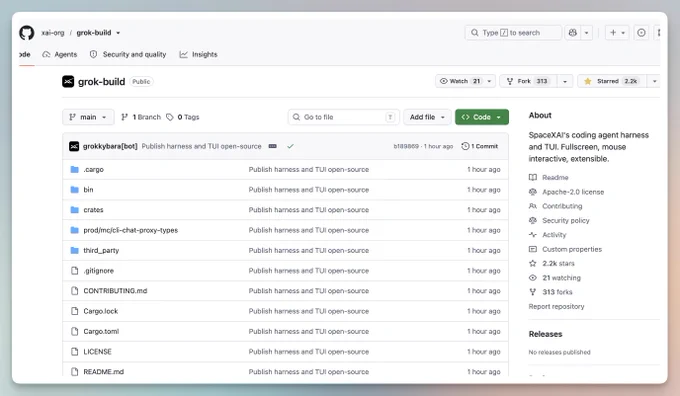Open the .cargo folder
680x396 pixels.
(94, 170)
